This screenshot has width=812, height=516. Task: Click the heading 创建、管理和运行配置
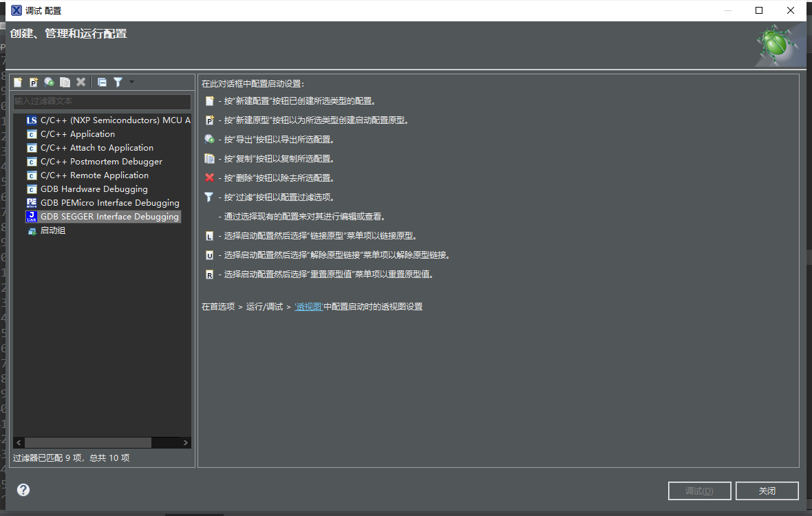coord(68,34)
